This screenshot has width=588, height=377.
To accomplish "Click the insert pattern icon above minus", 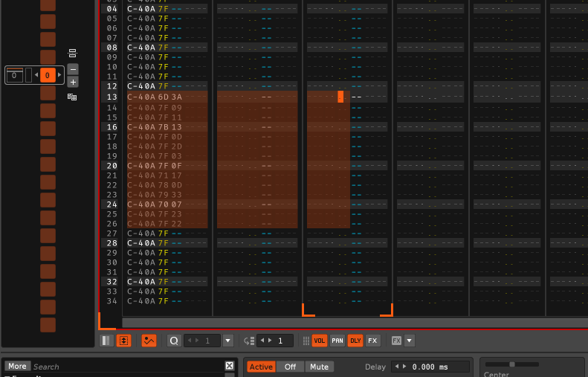I will [72, 53].
